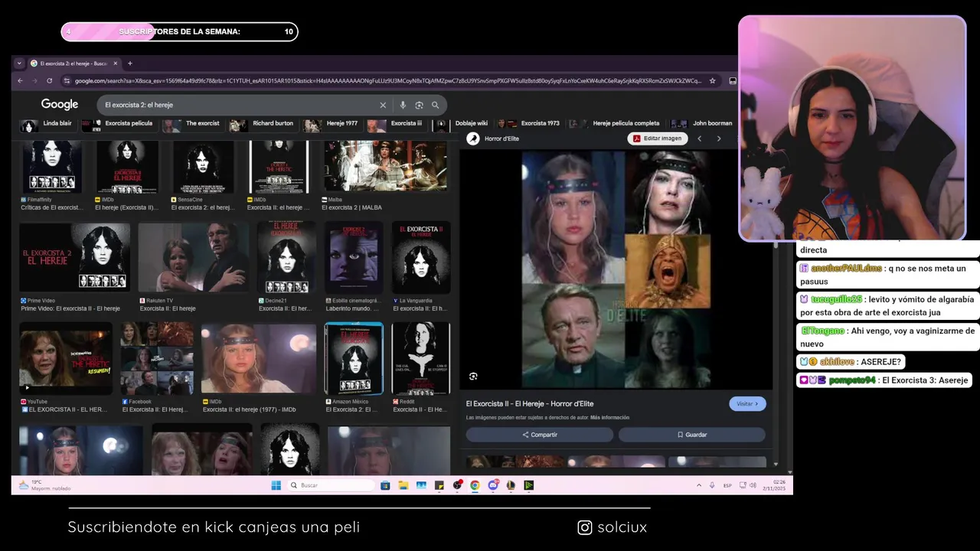Open the large collage preview image
980x551 pixels.
click(616, 269)
